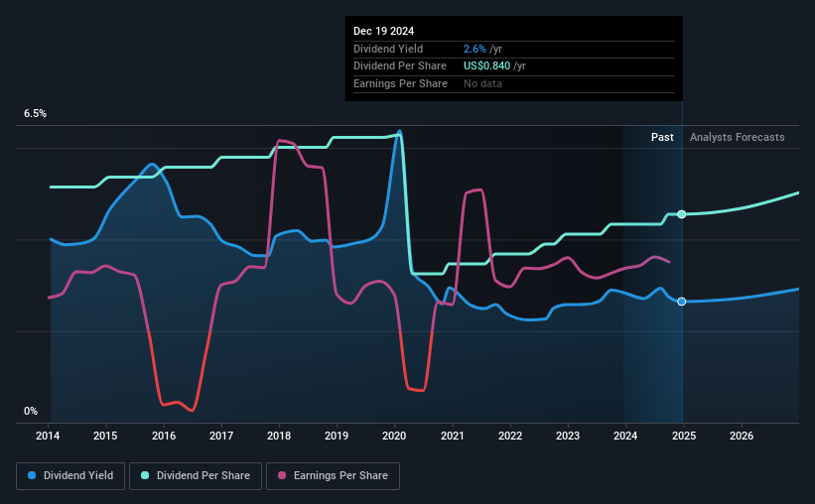The width and height of the screenshot is (815, 504).
Task: Click the 2.6% dividend yield value
Action: pos(475,49)
